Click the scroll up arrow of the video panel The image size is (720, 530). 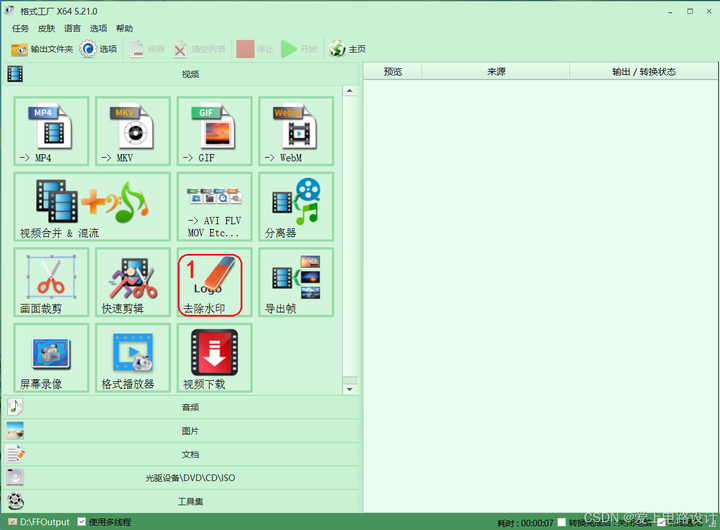point(350,90)
